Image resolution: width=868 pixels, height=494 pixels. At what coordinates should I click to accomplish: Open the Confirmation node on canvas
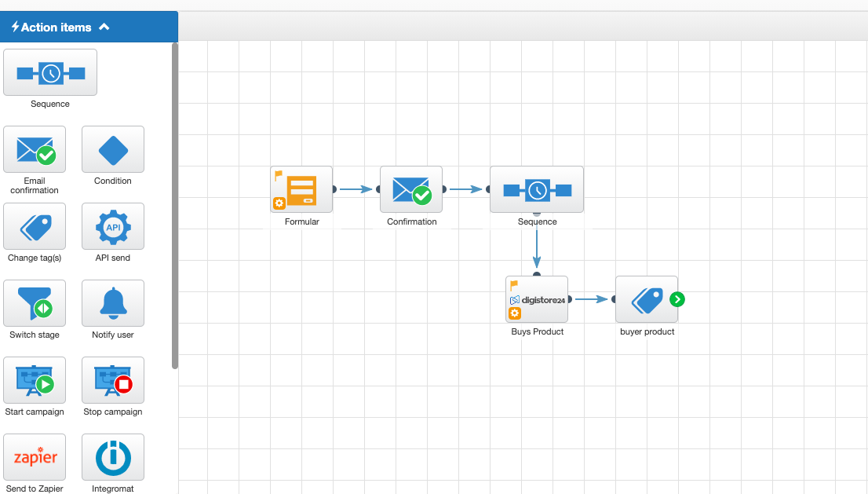[411, 189]
